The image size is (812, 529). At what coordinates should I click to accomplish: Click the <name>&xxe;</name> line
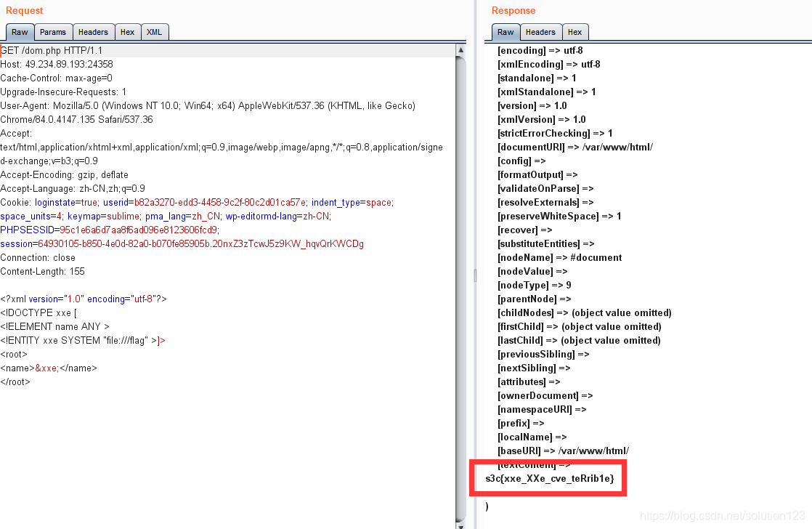[x=49, y=368]
